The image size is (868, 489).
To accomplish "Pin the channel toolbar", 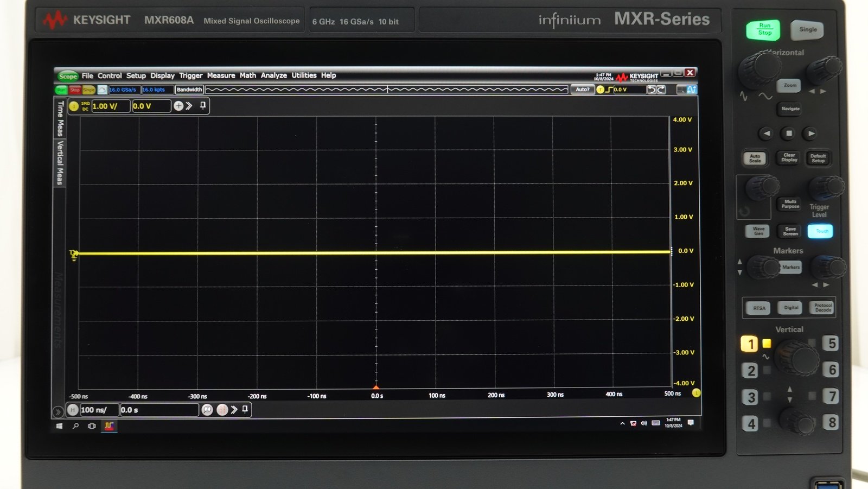I will point(203,105).
